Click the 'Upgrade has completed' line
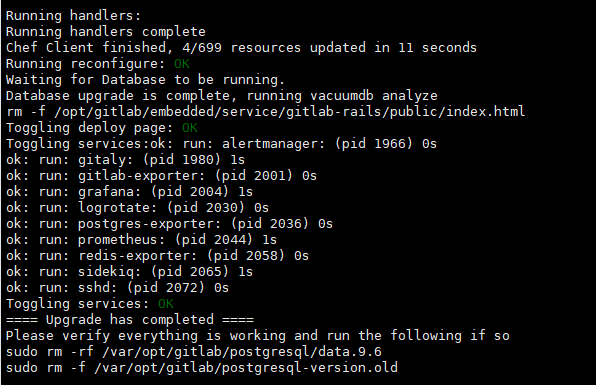 point(130,320)
